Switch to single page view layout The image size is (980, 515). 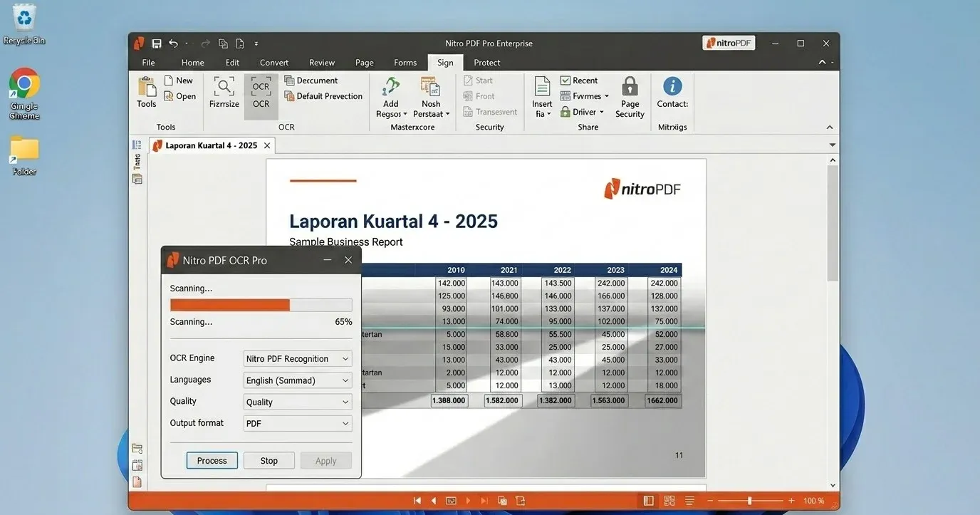coord(648,501)
